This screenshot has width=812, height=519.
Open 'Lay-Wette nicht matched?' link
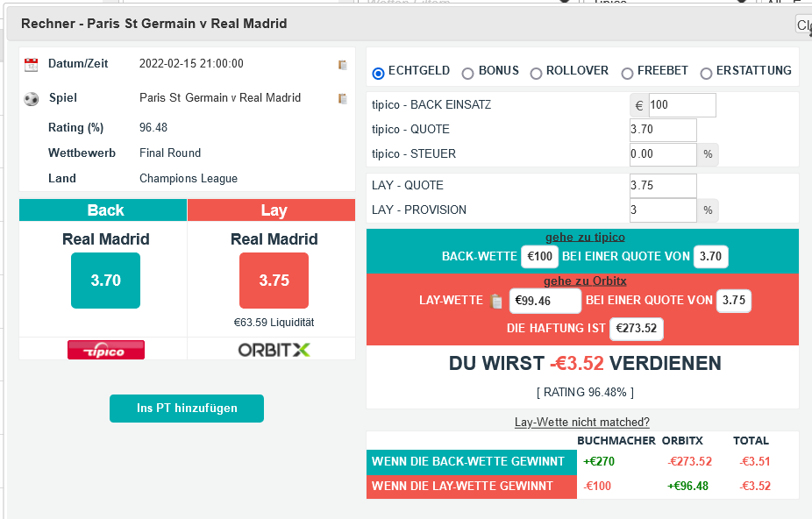pos(581,423)
